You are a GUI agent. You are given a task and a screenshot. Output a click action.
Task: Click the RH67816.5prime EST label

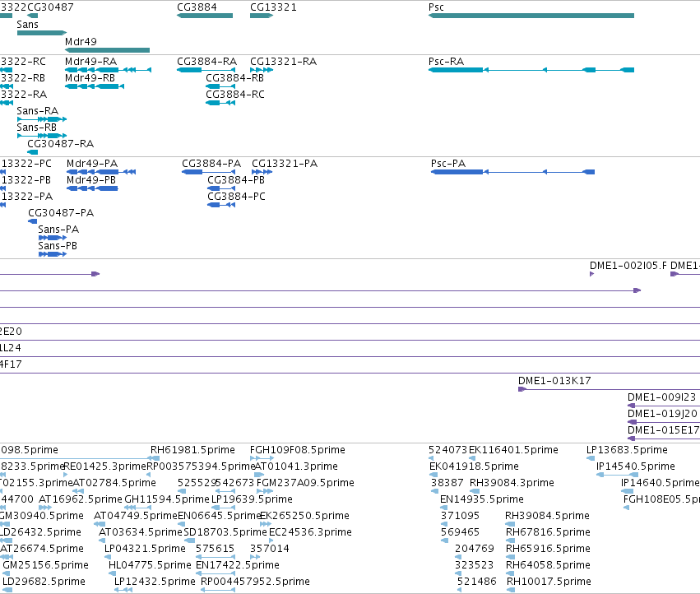pyautogui.click(x=548, y=532)
